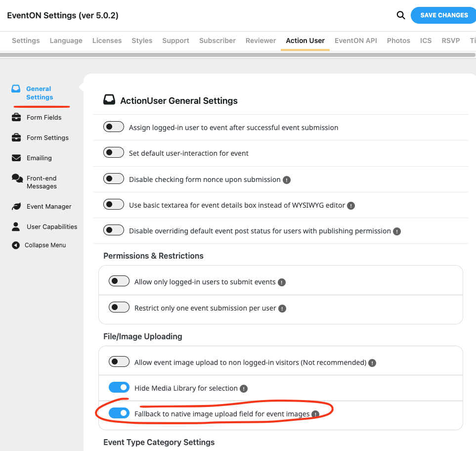Image resolution: width=476 pixels, height=451 pixels.
Task: Click info icon next to WYSIWYG editor option
Action: (x=351, y=205)
